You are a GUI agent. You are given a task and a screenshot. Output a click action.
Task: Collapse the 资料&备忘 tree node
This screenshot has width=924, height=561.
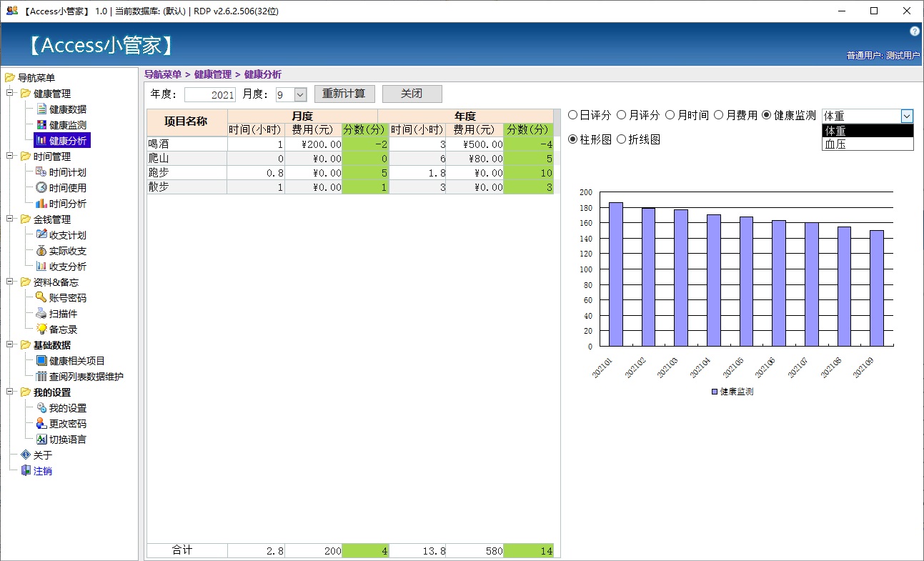[10, 282]
